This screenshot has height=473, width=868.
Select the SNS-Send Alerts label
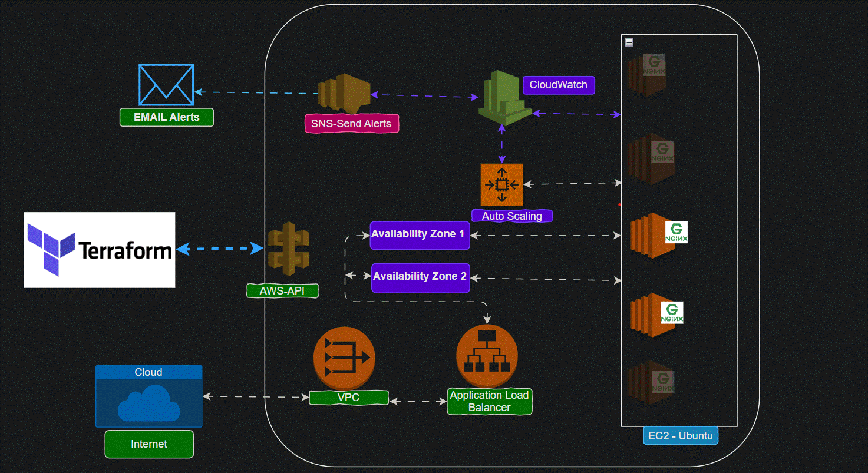pos(351,124)
